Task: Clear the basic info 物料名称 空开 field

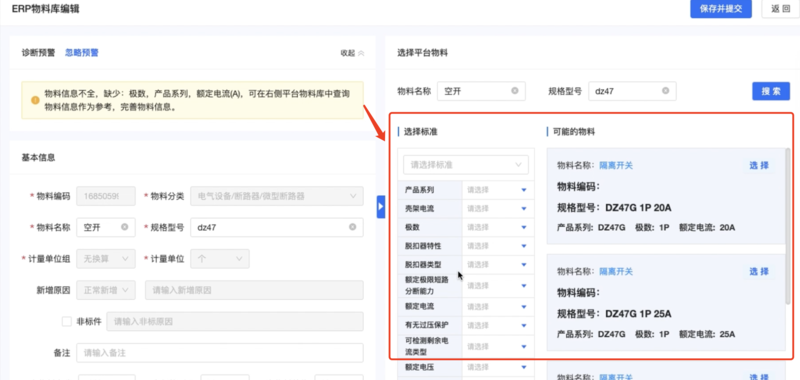Action: [124, 227]
